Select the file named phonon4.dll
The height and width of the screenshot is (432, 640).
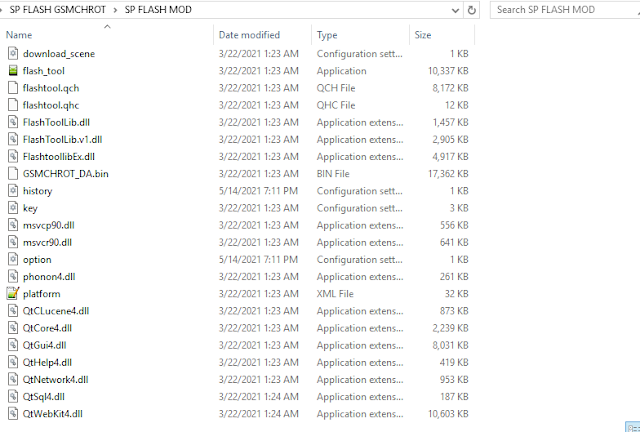click(49, 277)
